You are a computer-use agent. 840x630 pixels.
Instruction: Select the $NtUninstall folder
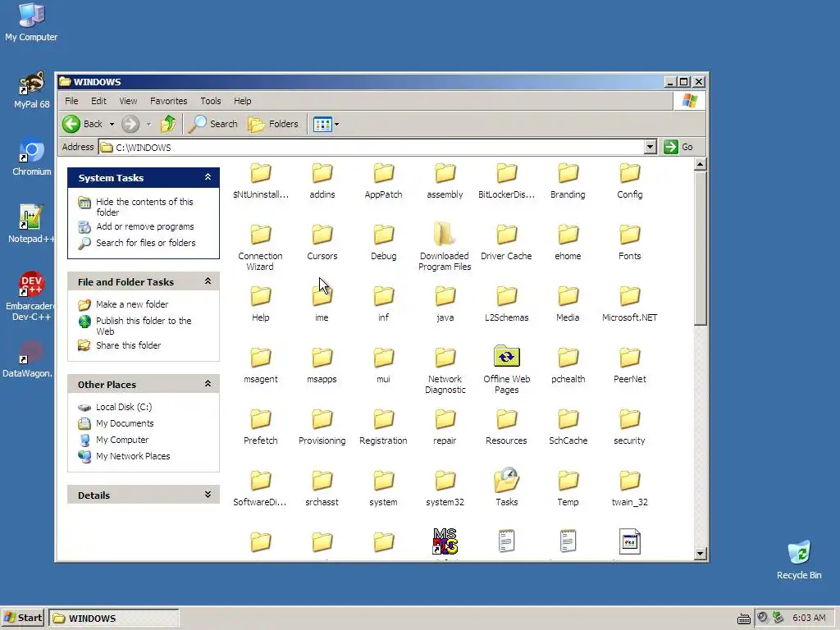coord(260,180)
